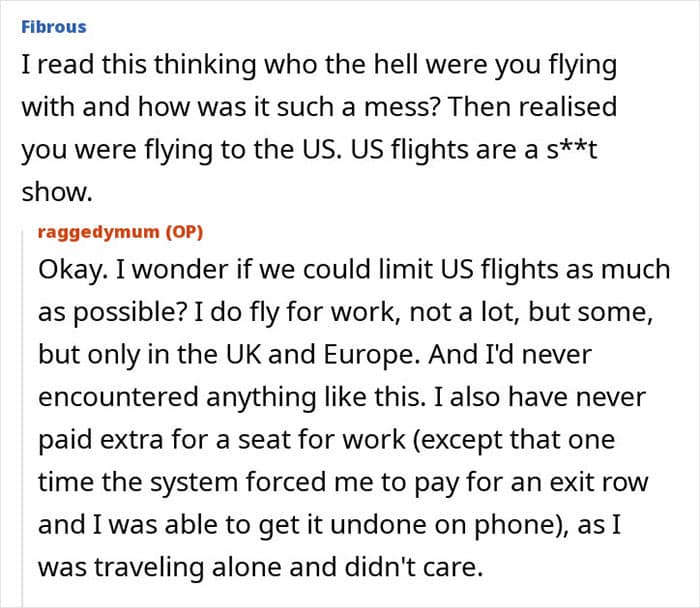The width and height of the screenshot is (700, 608).
Task: Click the word "Okay." starting the reply
Action: coord(68,270)
